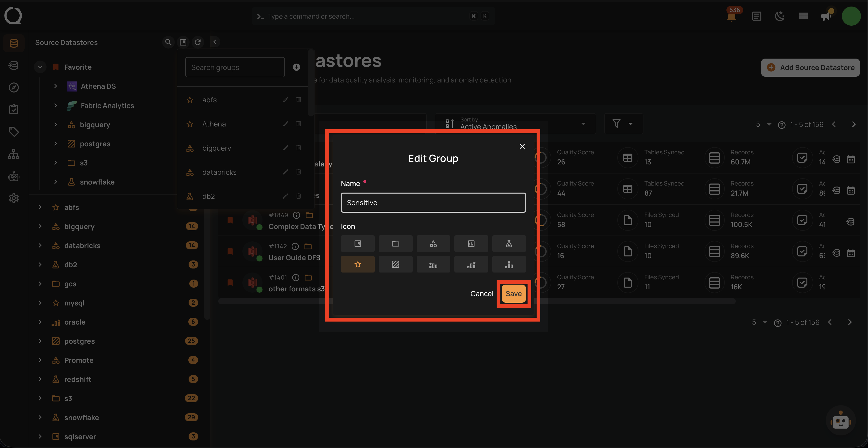Viewport: 868px width, 448px height.
Task: Open the search icon above Source Datastores
Action: coord(168,42)
